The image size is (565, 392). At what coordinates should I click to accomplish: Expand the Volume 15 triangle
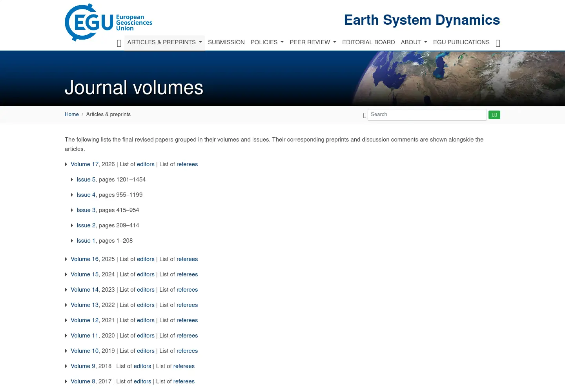[66, 274]
